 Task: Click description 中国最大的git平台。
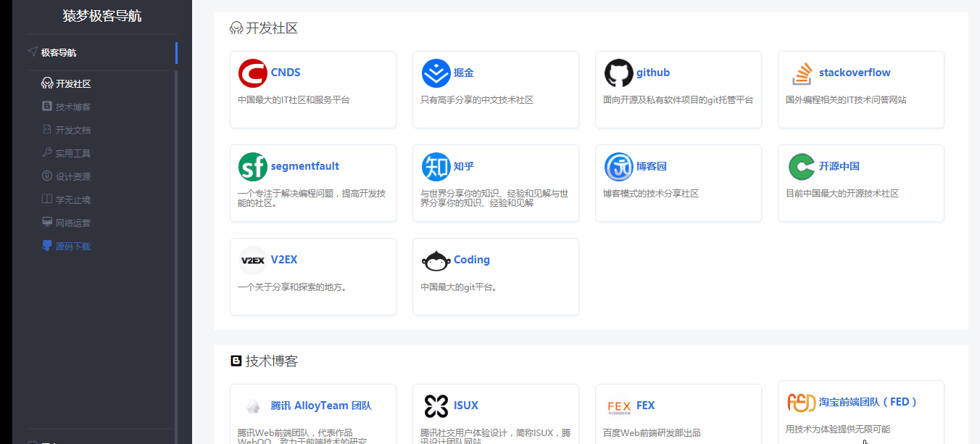(x=459, y=287)
